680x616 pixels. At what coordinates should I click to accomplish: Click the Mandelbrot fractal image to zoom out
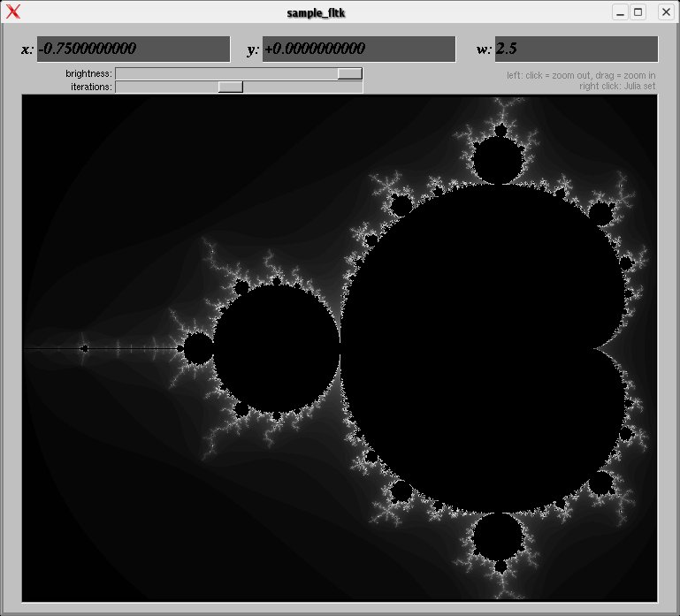coord(340,348)
